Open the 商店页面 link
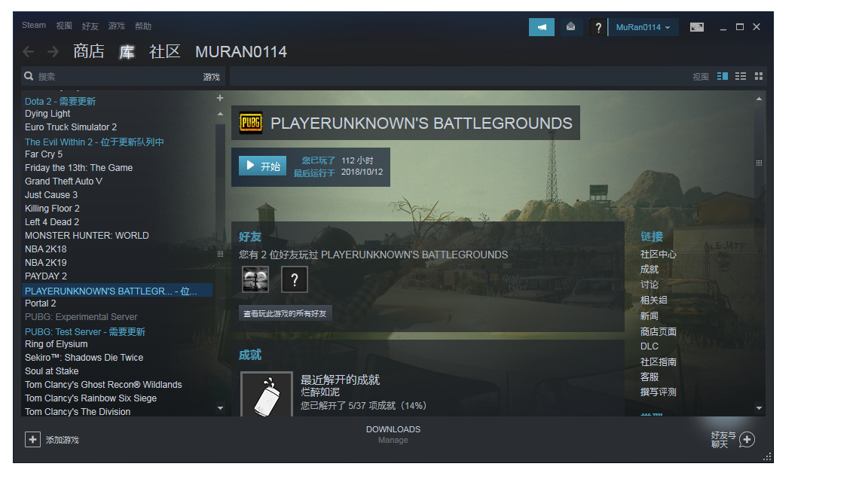This screenshot has width=868, height=488. (659, 331)
